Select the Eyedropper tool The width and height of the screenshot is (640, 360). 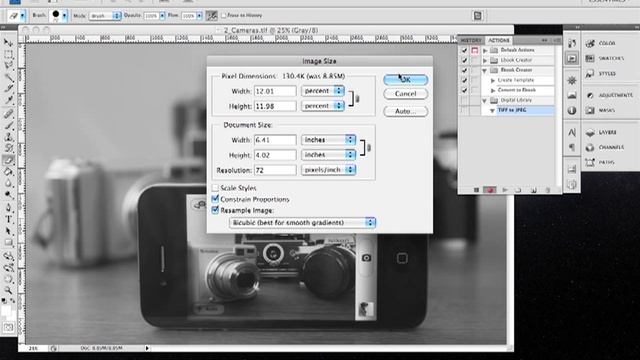(8, 100)
